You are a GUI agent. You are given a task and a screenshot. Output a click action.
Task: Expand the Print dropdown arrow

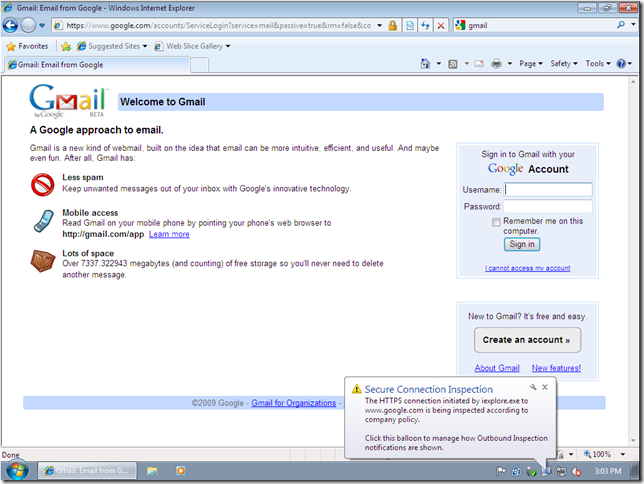pyautogui.click(x=510, y=64)
